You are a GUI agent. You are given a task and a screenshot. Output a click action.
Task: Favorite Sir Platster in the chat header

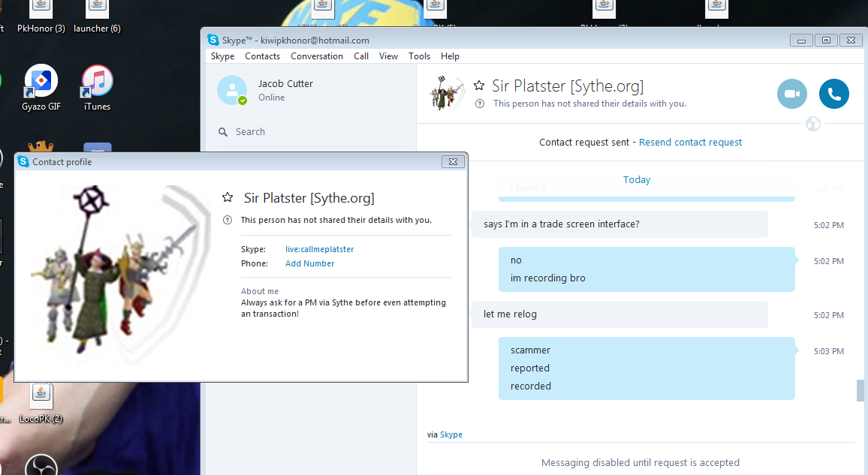(x=479, y=85)
